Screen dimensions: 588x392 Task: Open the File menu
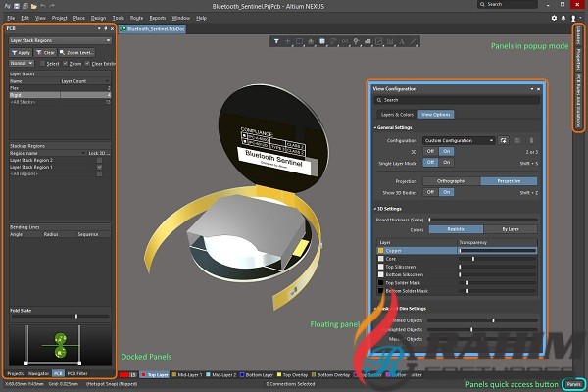tap(11, 18)
